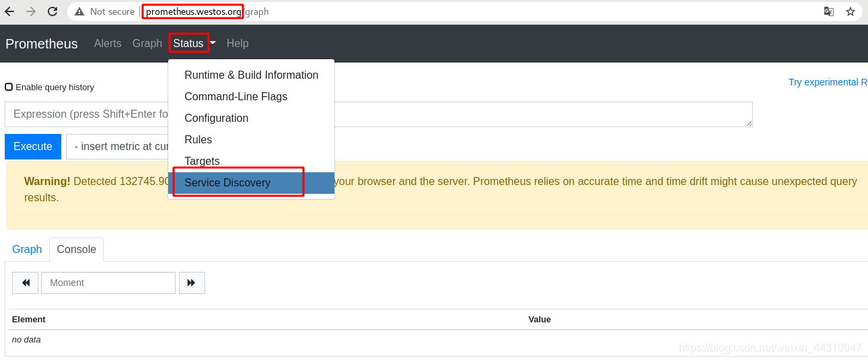This screenshot has height=360, width=868.
Task: Click the rewind time button
Action: pos(26,283)
